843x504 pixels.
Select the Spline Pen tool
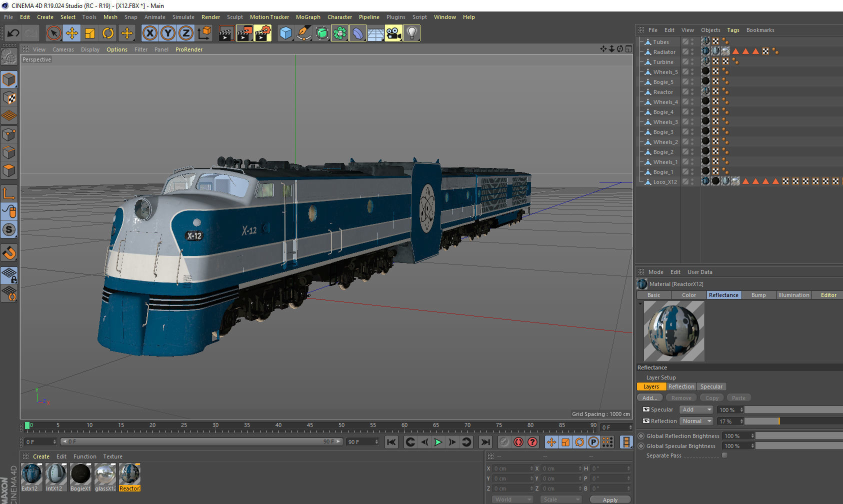303,33
